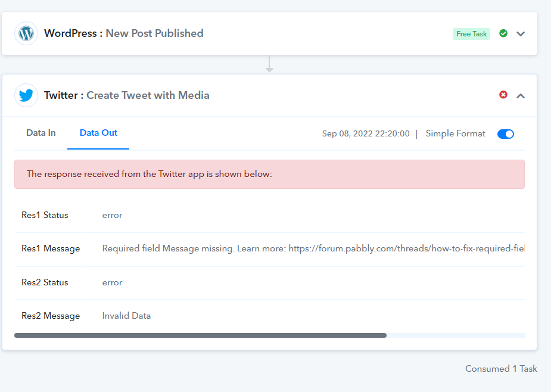Click the Twitter : Create Tweet with Media title
Screen dimensions: 551x392
[x=126, y=95]
